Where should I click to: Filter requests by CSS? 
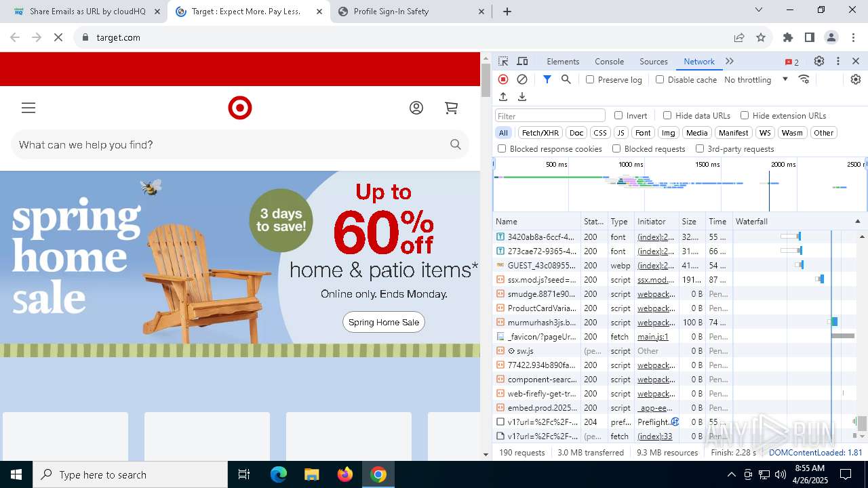coord(600,133)
